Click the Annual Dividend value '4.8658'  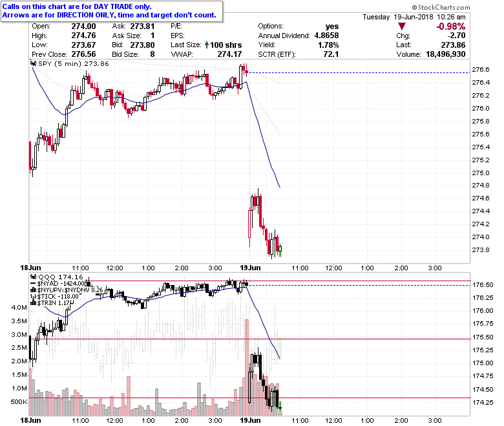(326, 36)
